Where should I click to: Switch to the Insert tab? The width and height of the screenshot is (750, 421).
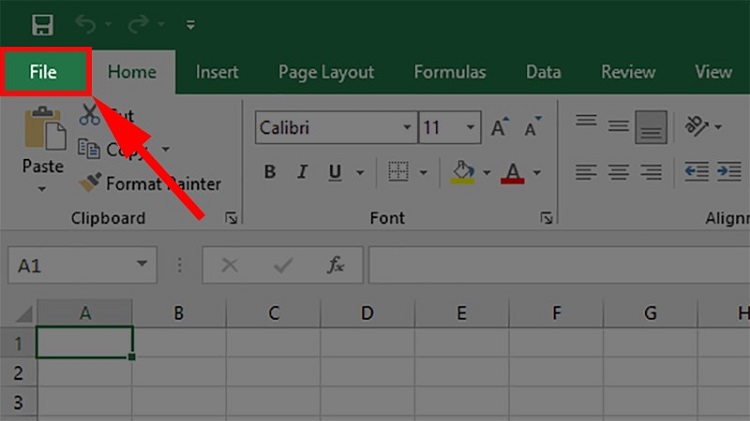(217, 72)
